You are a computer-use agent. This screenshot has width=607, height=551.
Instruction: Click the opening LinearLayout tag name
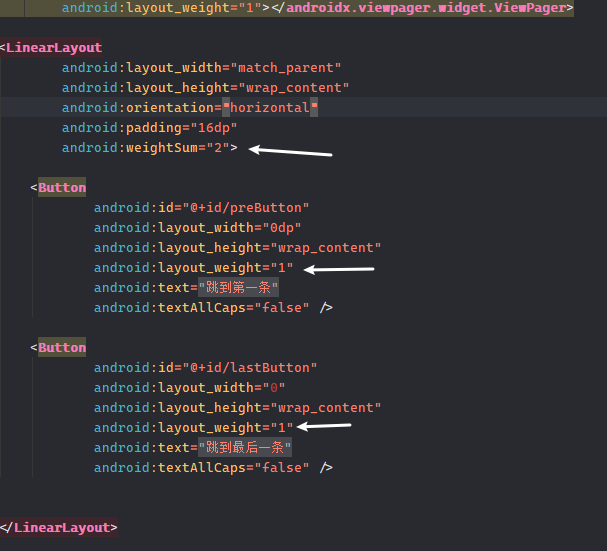(54, 48)
